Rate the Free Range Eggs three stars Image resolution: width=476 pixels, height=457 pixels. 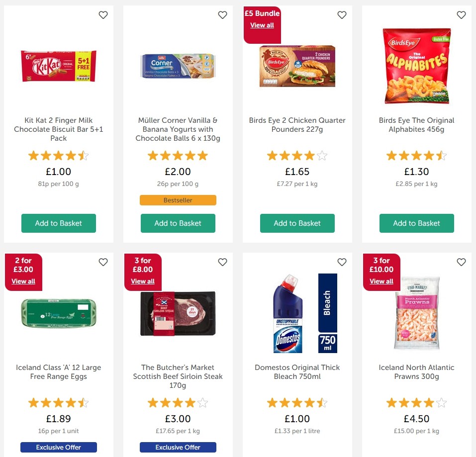pyautogui.click(x=58, y=402)
